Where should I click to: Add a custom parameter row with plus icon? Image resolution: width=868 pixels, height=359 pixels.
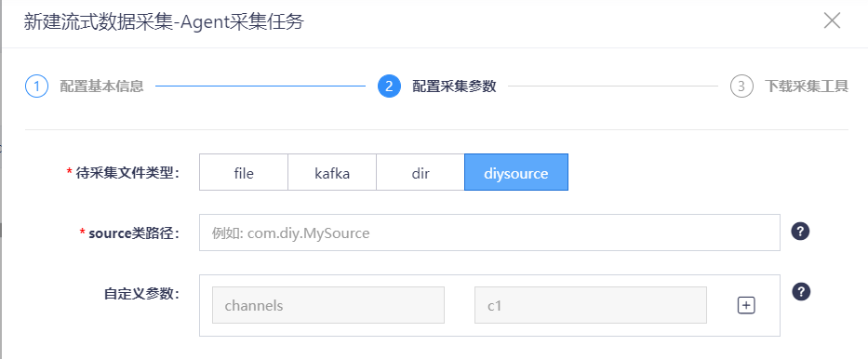tap(746, 305)
